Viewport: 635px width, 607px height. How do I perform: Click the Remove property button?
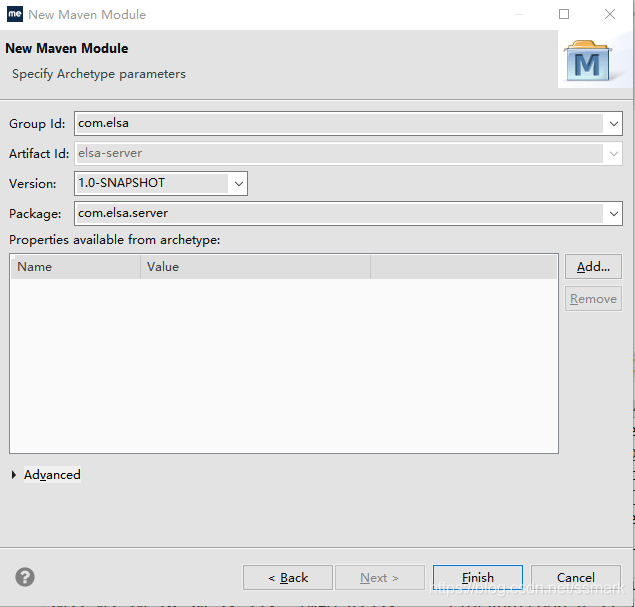pos(593,299)
